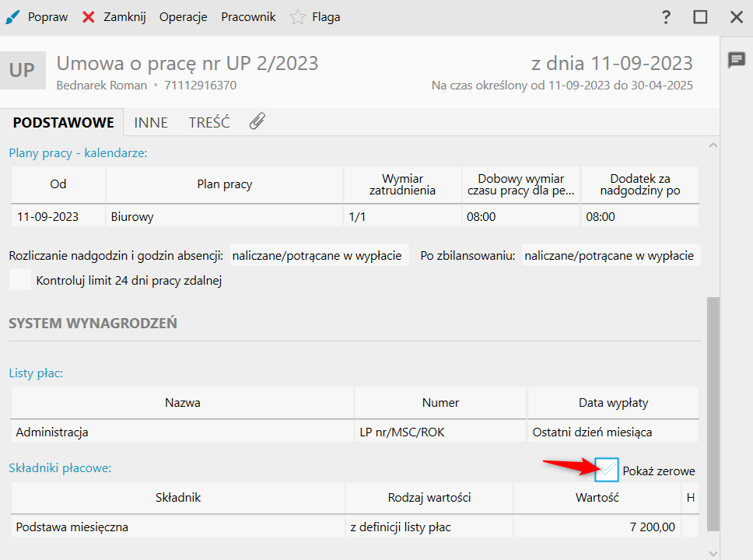This screenshot has height=560, width=753.
Task: Click the UP document type badge
Action: [x=23, y=70]
